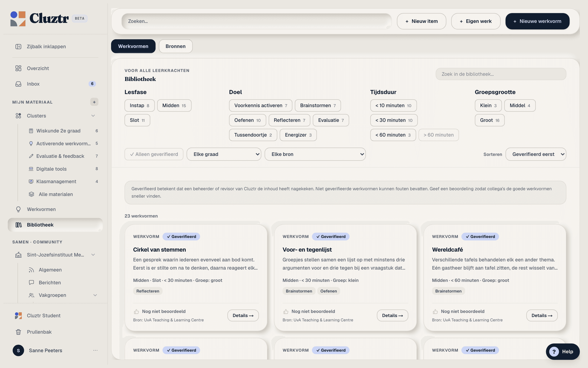Click the lightbulb icon for Activerende werkvormen
The image size is (588, 368).
point(31,143)
